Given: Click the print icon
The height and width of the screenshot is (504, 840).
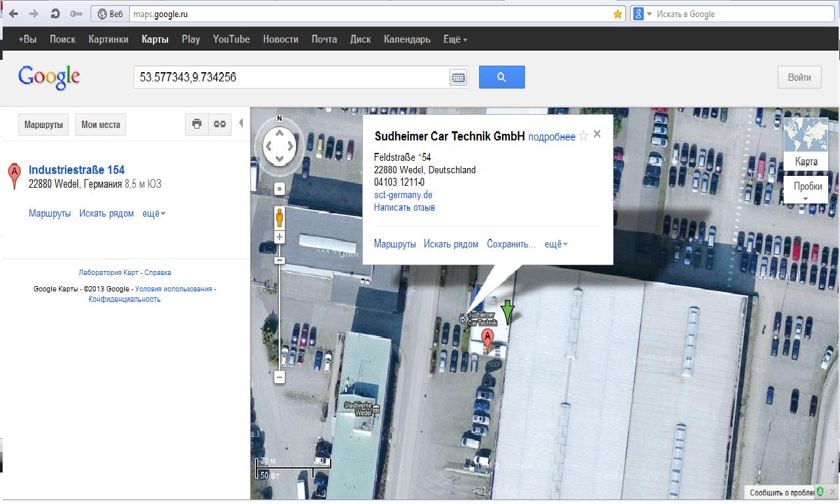Looking at the screenshot, I should (x=196, y=124).
